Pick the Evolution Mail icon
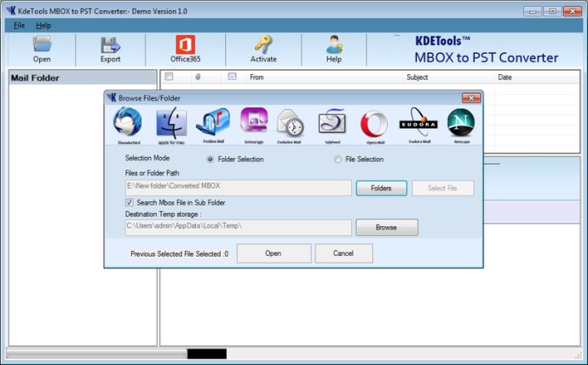Image resolution: width=588 pixels, height=365 pixels. point(290,123)
